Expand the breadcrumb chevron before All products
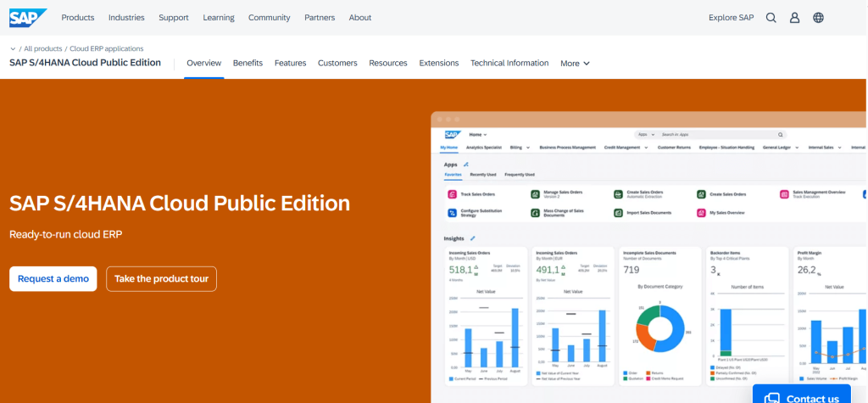Viewport: 868px width, 403px height. coord(12,48)
